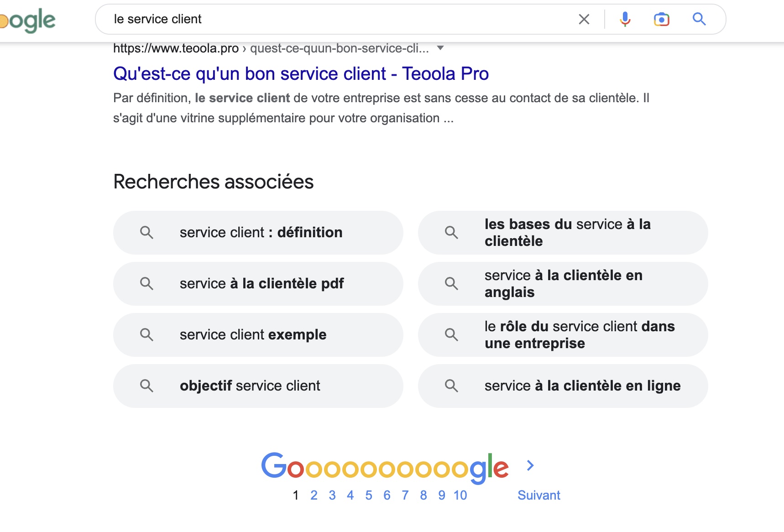784x532 pixels.
Task: Click the 'Suivant' next page link
Action: click(x=538, y=495)
